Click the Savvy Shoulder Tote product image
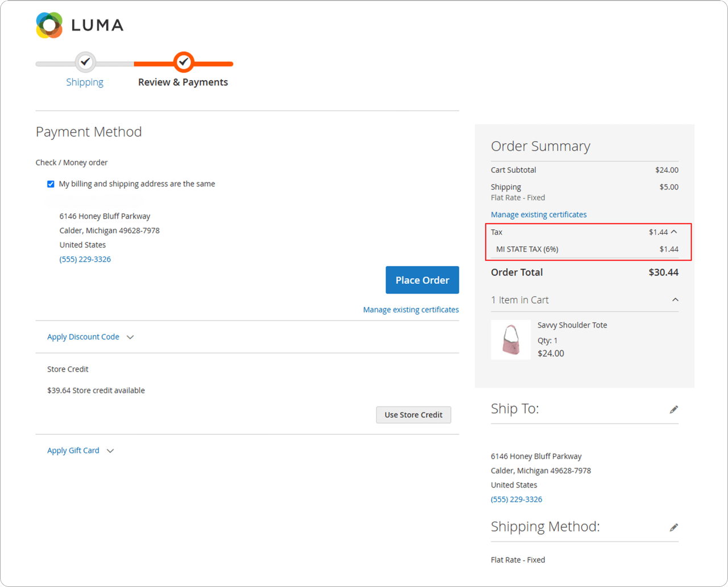Viewport: 728px width, 587px height. pyautogui.click(x=511, y=340)
